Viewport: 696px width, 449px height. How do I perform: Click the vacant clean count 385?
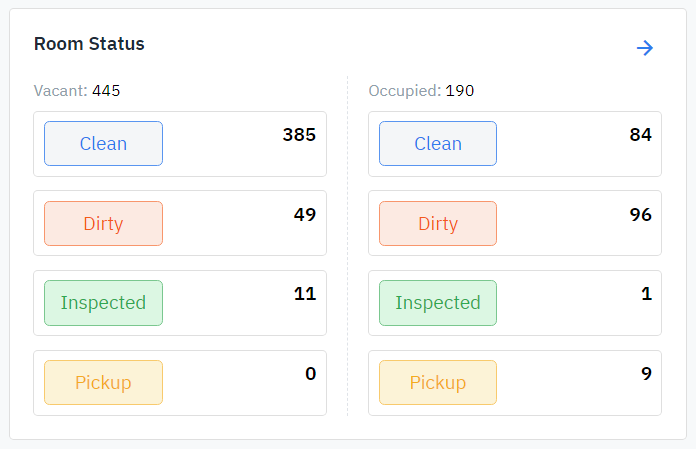click(x=299, y=135)
